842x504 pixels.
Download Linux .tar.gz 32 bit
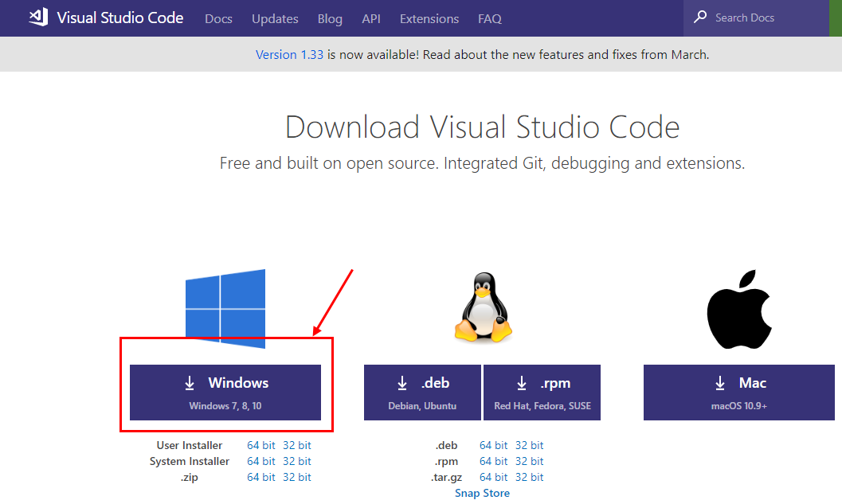(x=530, y=477)
